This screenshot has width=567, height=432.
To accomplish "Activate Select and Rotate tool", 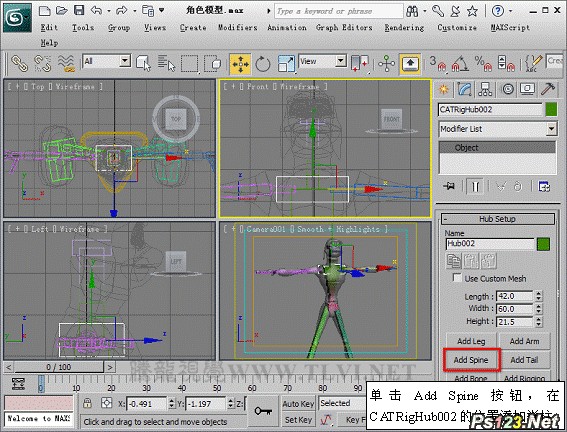I will tap(263, 64).
